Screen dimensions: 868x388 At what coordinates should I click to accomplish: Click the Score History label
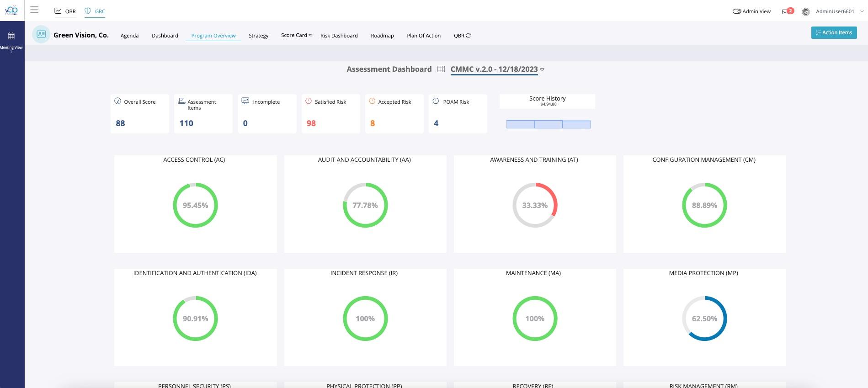pos(548,98)
